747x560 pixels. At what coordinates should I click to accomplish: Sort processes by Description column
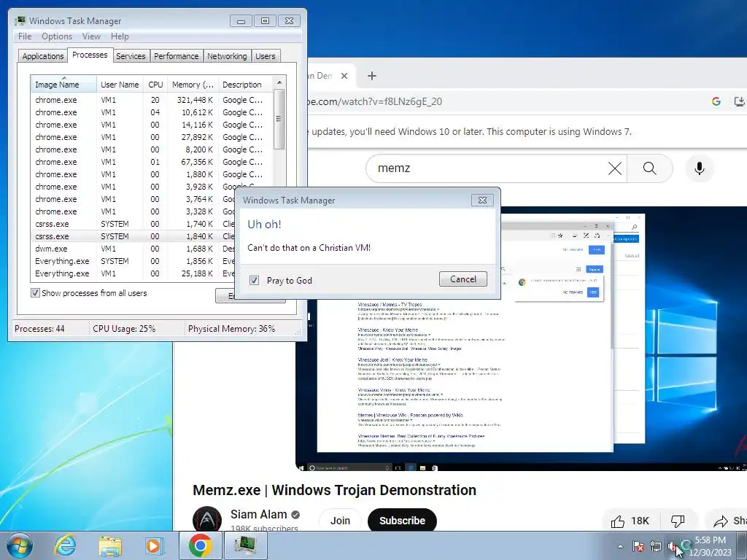[x=245, y=85]
